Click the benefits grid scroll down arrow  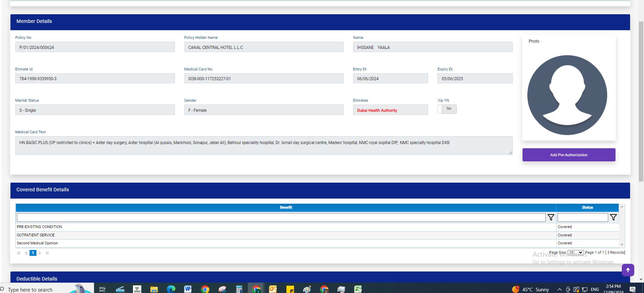[622, 245]
